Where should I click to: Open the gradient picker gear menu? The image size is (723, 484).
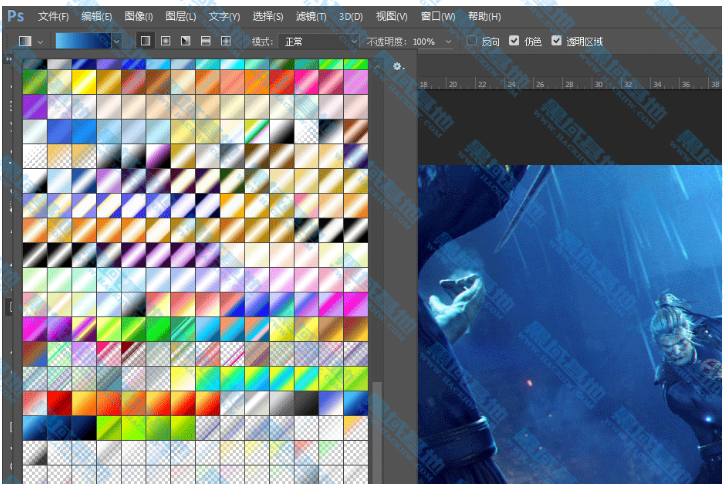click(398, 66)
